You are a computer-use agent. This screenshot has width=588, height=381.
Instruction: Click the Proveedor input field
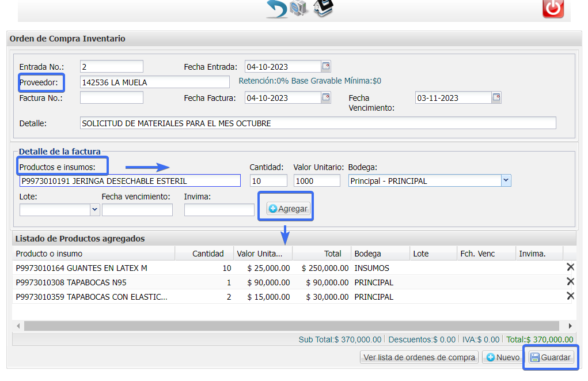click(x=154, y=82)
